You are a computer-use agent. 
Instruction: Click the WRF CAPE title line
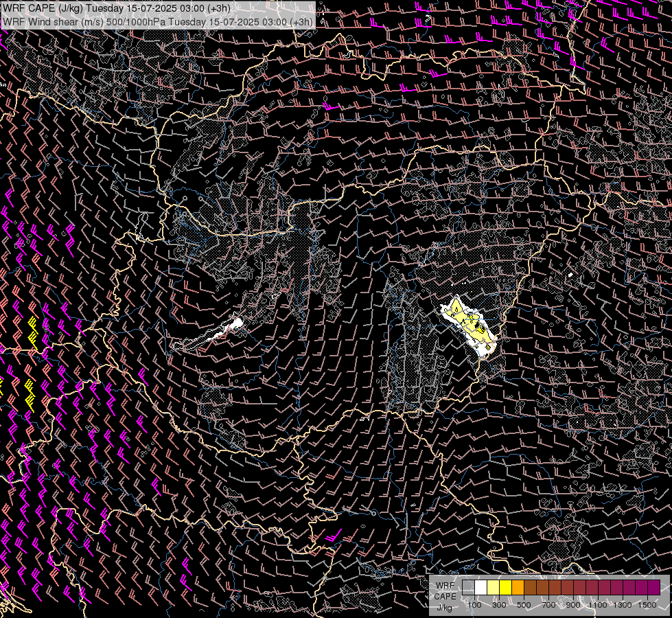click(116, 8)
